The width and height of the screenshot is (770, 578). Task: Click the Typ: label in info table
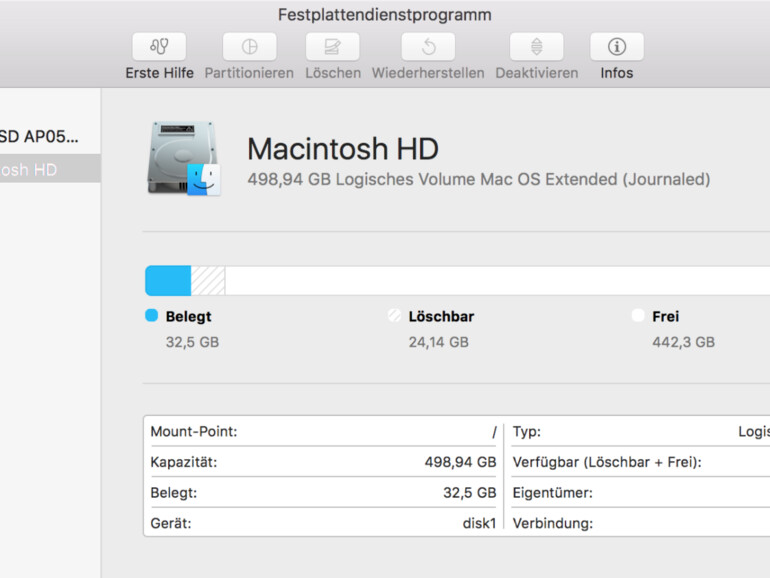click(x=527, y=432)
